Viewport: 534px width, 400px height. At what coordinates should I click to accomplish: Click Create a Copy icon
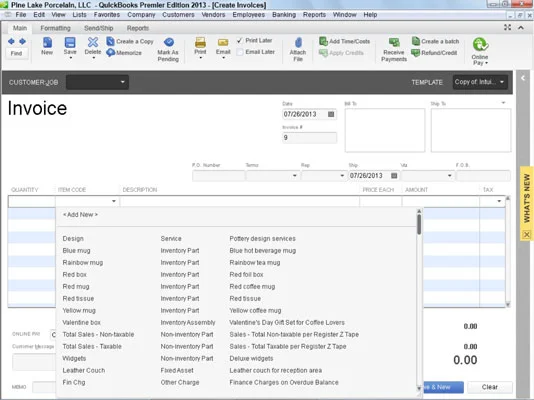pos(110,41)
